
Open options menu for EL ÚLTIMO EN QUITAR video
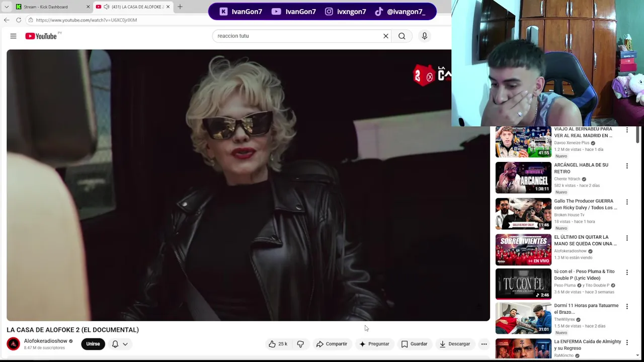[627, 238]
